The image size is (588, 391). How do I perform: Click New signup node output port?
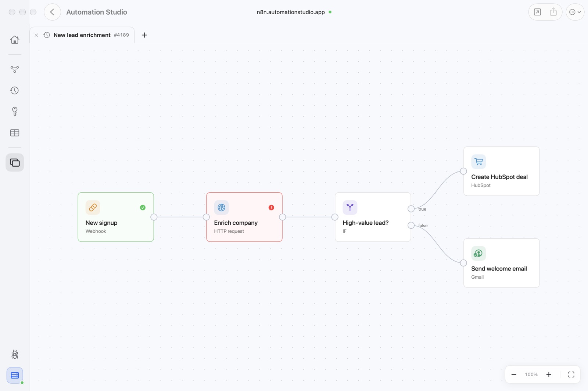point(154,217)
